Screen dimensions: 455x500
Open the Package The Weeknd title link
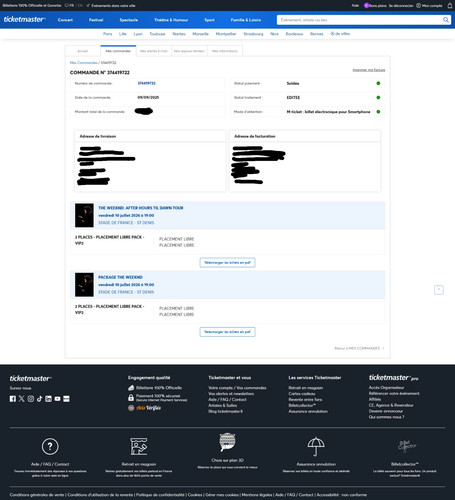point(120,277)
